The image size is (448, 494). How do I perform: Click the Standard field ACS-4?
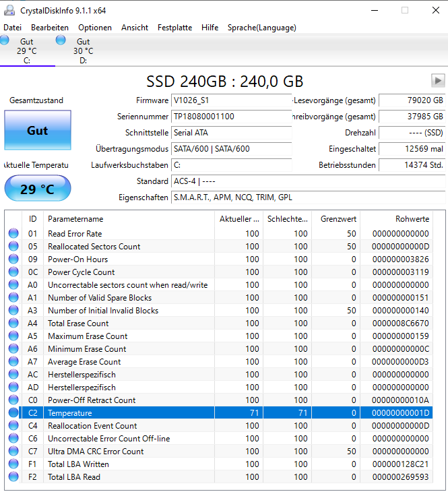309,181
